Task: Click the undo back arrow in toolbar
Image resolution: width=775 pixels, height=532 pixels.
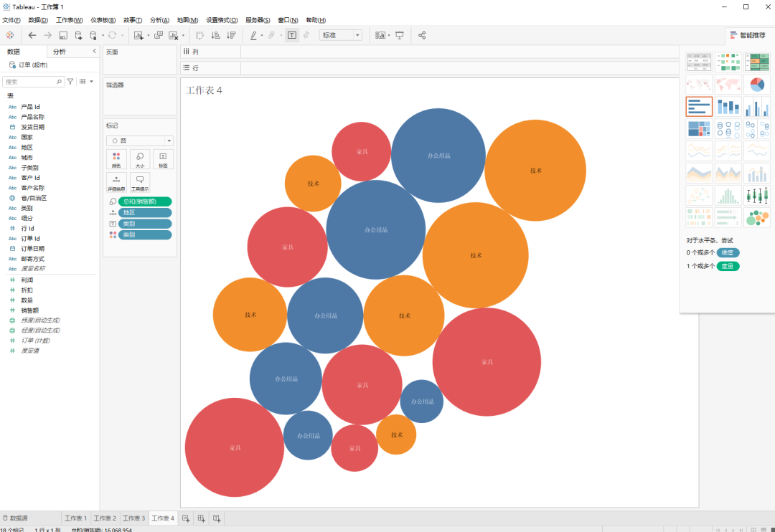Action: click(32, 35)
